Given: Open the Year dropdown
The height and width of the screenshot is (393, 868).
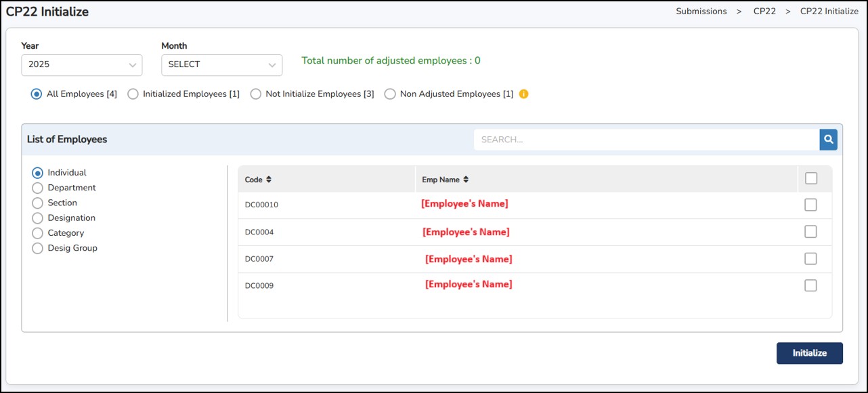Looking at the screenshot, I should click(81, 65).
